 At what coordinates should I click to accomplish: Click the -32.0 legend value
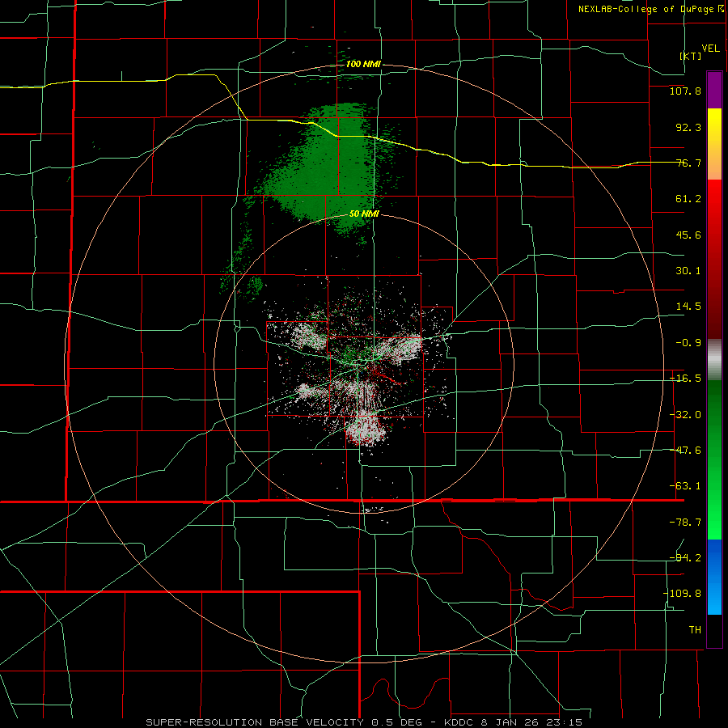pos(685,415)
